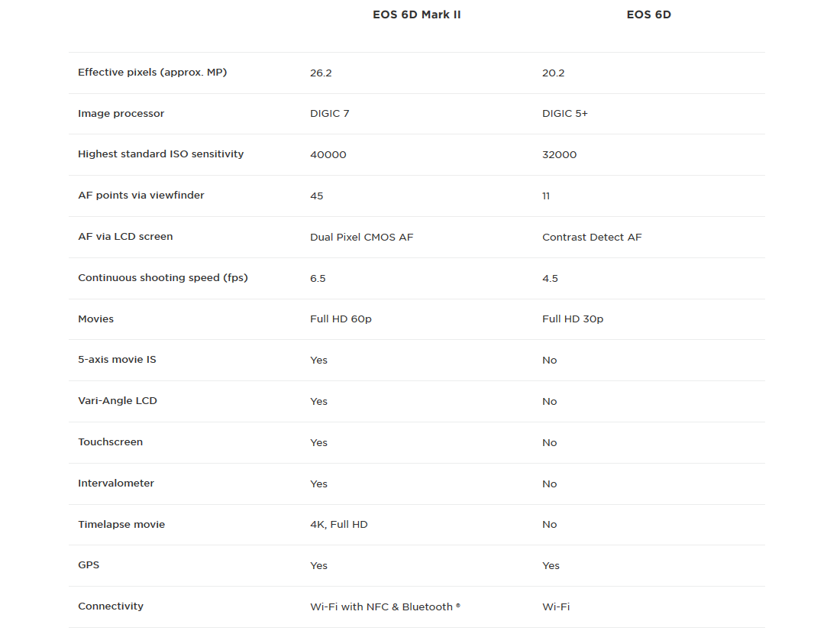Select the Touchscreen row label
840x634 pixels.
pyautogui.click(x=111, y=442)
